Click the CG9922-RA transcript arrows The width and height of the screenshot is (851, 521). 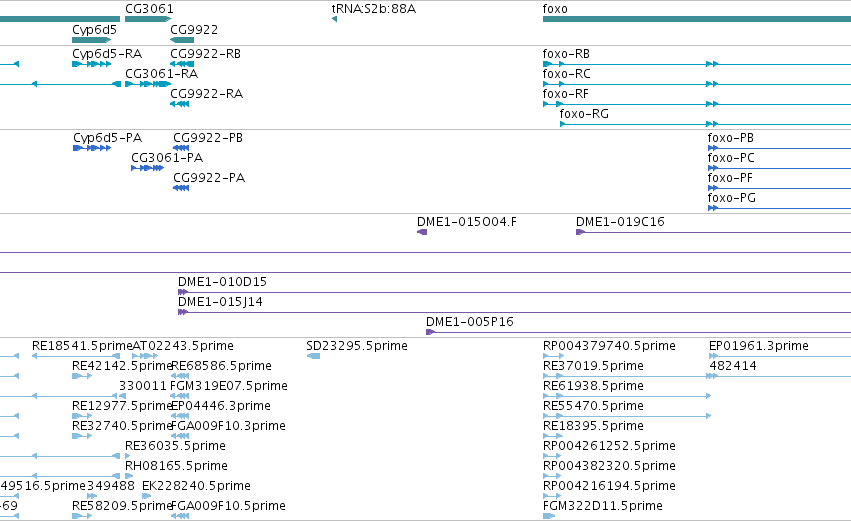(180, 104)
